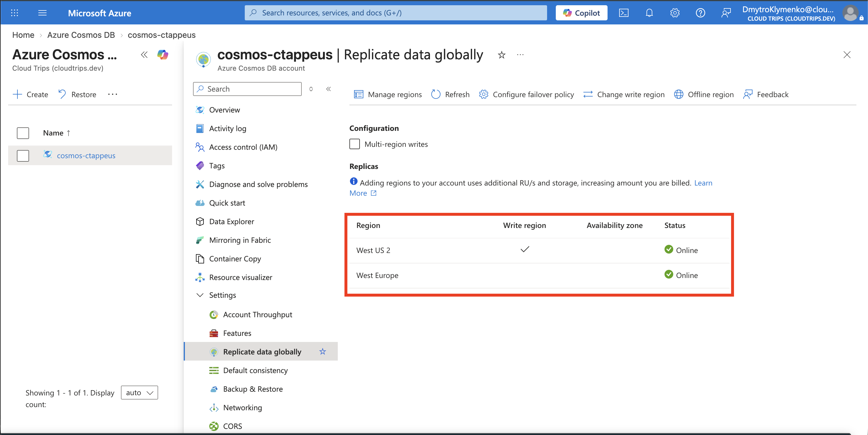Click the Change write region arrows icon
The image size is (868, 435).
pyautogui.click(x=588, y=94)
